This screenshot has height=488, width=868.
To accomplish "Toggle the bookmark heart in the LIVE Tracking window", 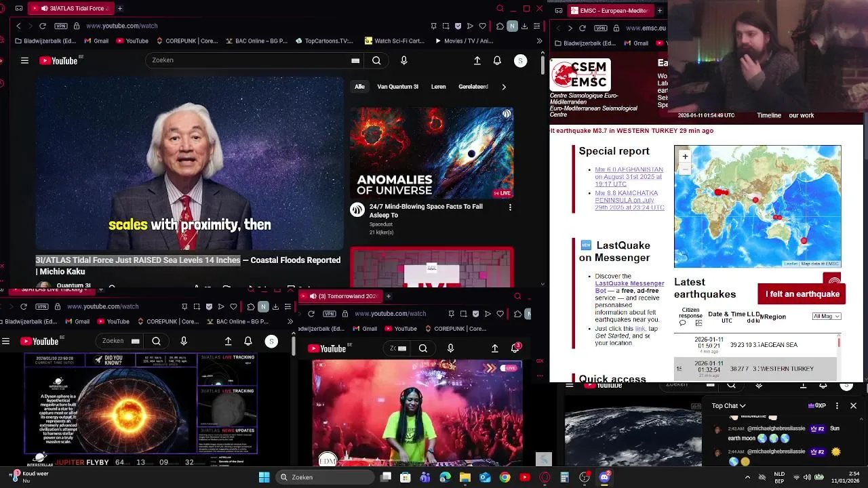I will pos(233,306).
